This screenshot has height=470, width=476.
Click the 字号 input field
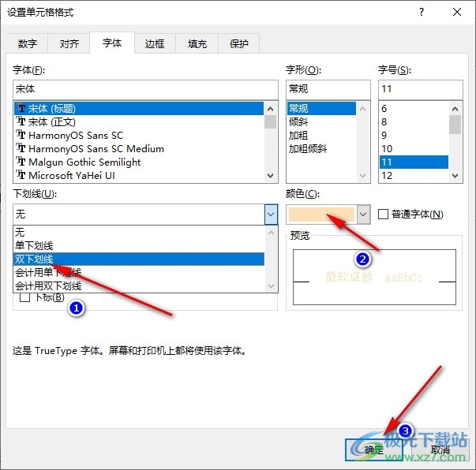coord(421,89)
